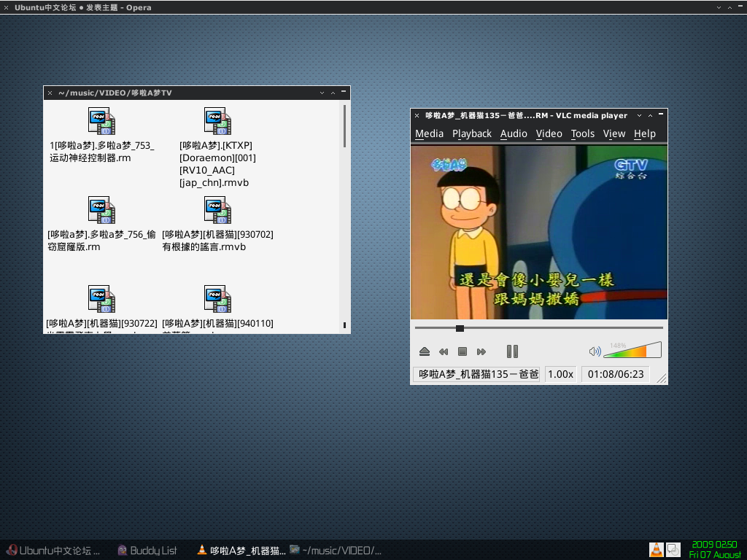Select the 756_偷窃窟窿版.rm file icon
Viewport: 747px width, 560px height.
coord(101,210)
